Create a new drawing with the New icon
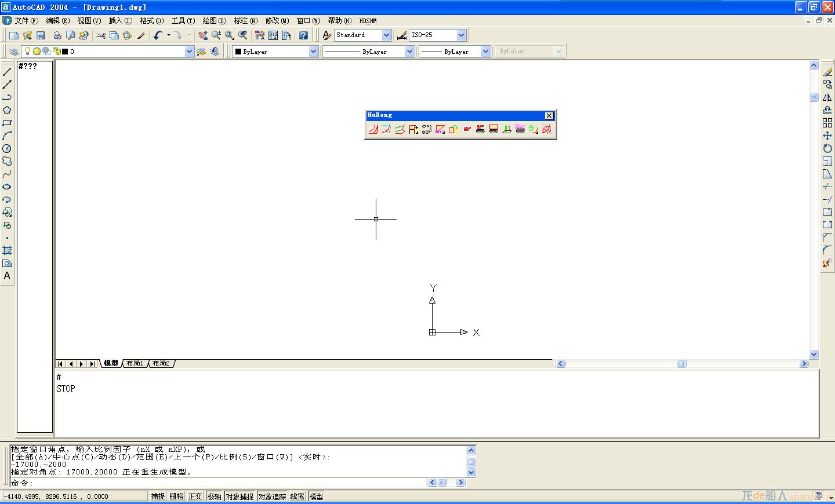The height and width of the screenshot is (504, 835). tap(14, 35)
